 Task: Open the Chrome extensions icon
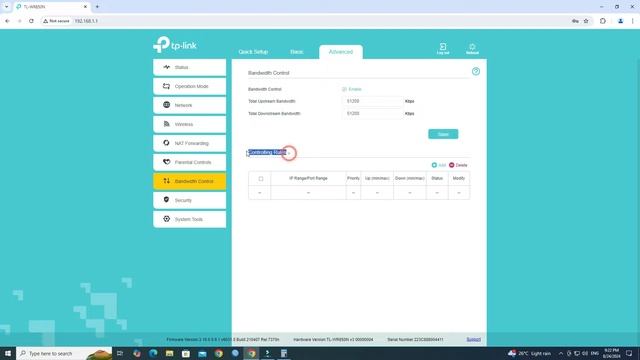(x=603, y=21)
